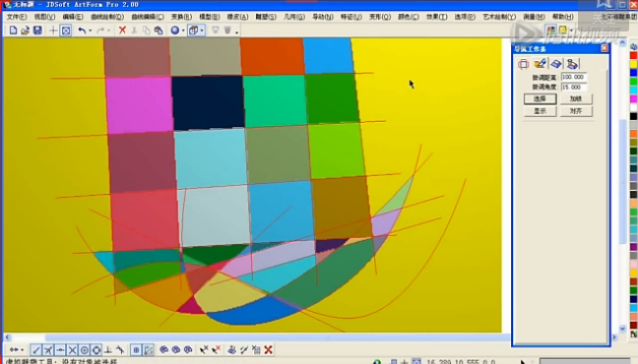
Task: Open the undo history dropdown arrow
Action: click(91, 30)
